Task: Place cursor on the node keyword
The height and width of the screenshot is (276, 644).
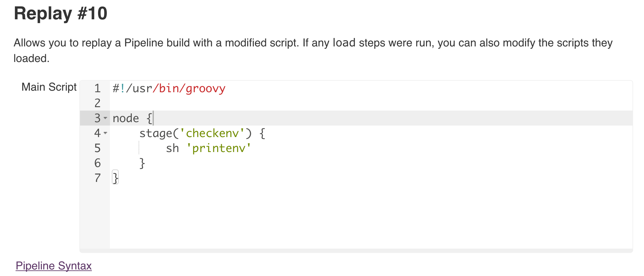Action: 126,118
